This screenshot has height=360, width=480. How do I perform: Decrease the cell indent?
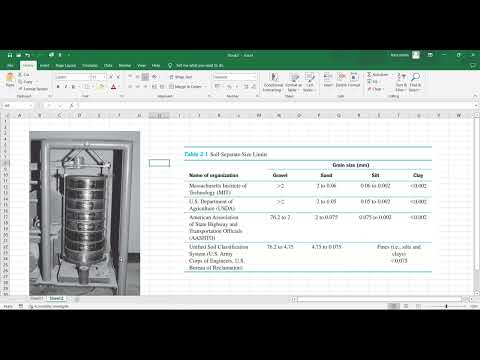pyautogui.click(x=154, y=87)
